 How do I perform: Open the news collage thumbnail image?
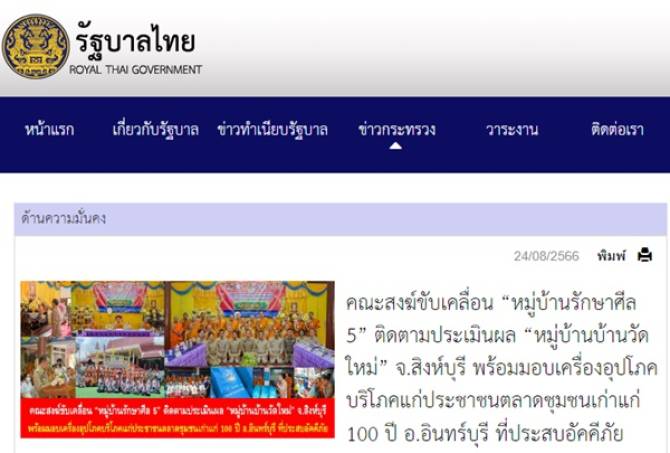click(177, 359)
